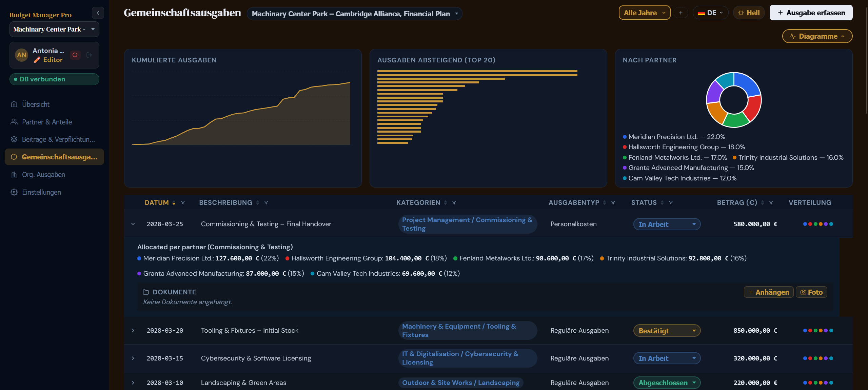Click the Ausgabe erfassen button
Viewport: 868px width, 390px height.
tap(811, 13)
